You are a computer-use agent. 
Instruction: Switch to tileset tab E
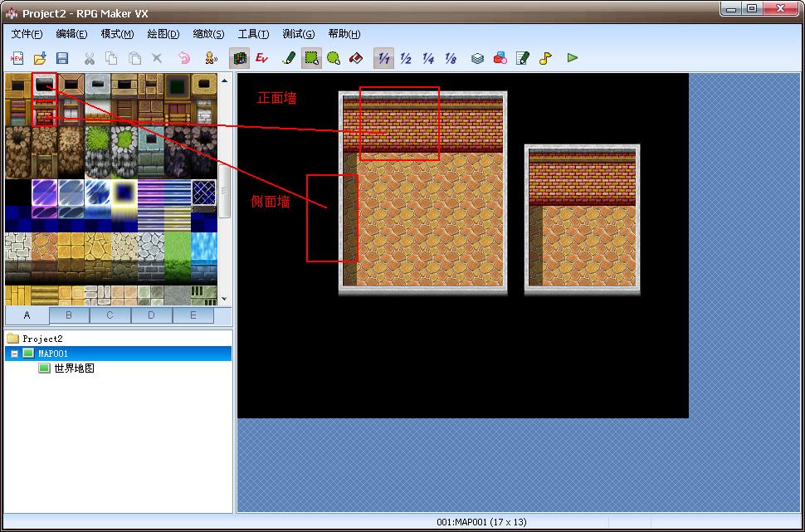(193, 316)
